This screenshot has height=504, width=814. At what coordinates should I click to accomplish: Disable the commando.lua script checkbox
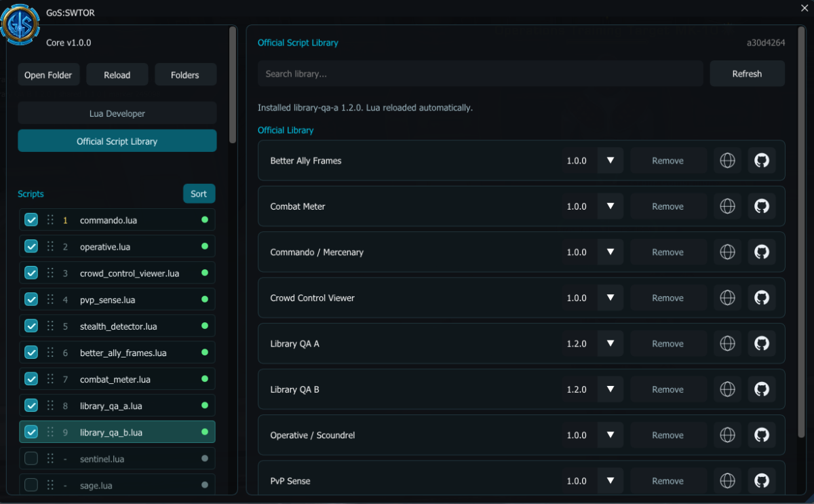31,220
